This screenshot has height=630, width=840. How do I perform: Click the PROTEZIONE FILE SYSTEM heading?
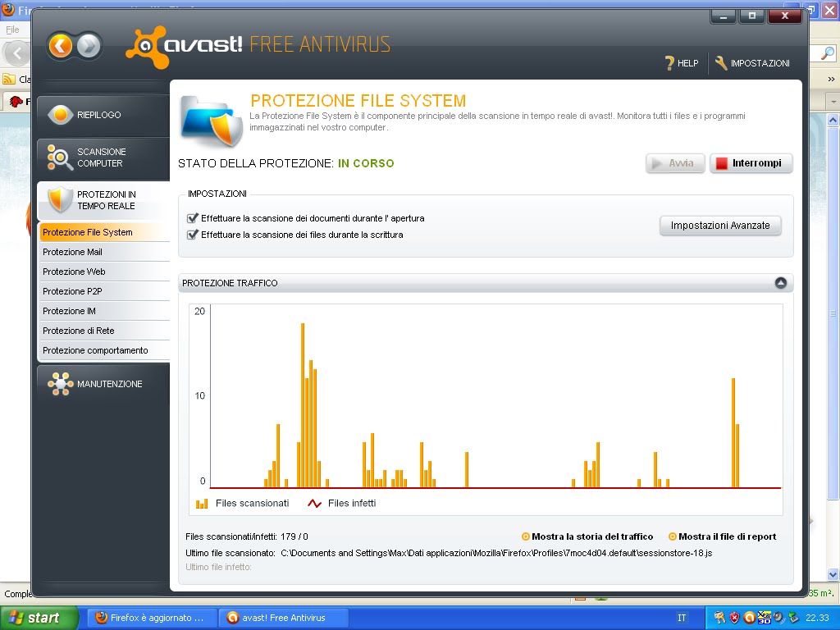358,101
